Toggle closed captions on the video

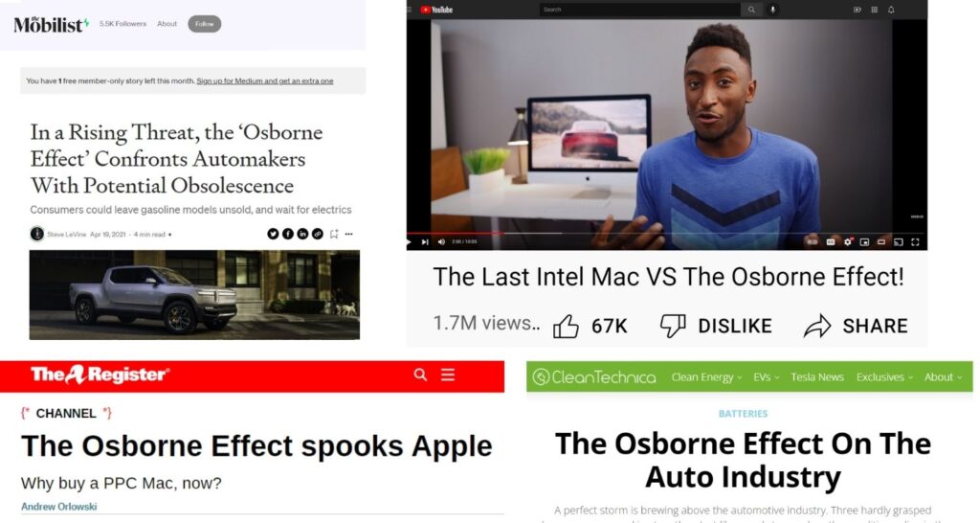(x=830, y=242)
